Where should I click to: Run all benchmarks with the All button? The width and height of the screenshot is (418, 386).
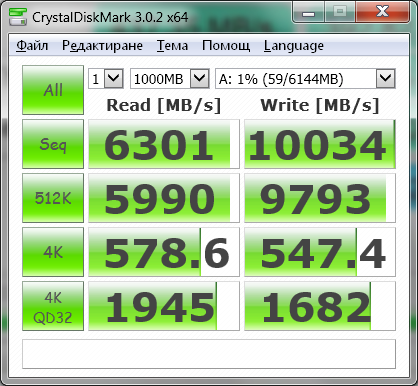tap(53, 90)
